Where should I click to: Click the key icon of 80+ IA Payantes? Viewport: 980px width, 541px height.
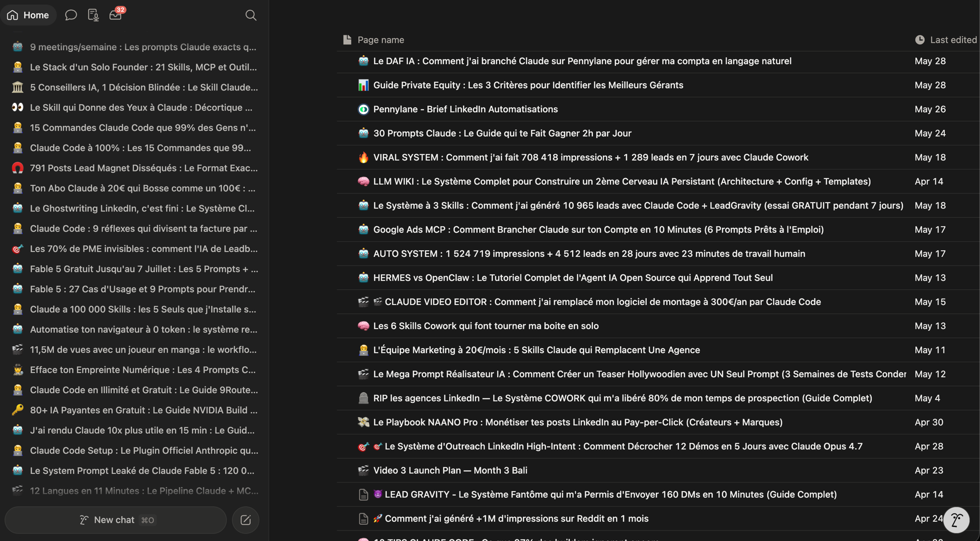coord(18,410)
